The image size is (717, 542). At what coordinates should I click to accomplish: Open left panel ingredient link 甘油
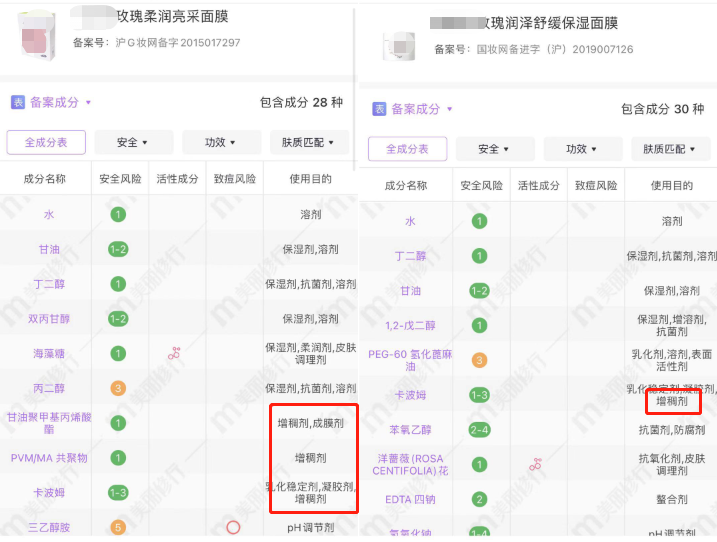point(49,249)
